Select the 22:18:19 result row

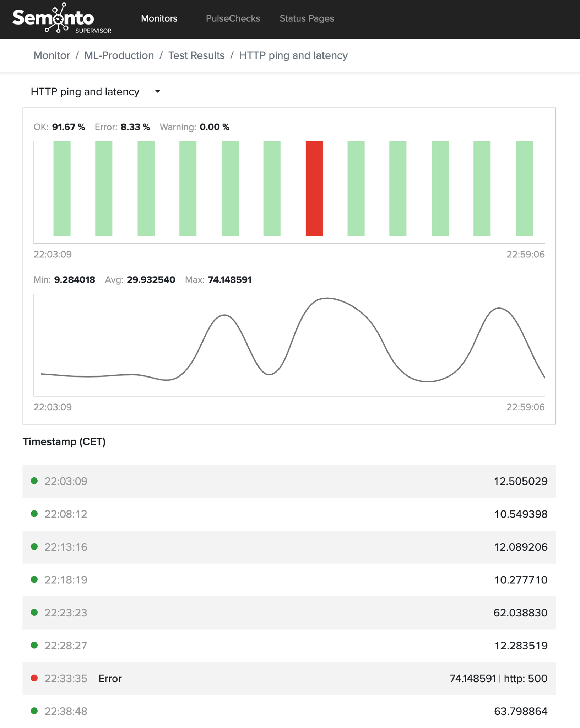[289, 580]
